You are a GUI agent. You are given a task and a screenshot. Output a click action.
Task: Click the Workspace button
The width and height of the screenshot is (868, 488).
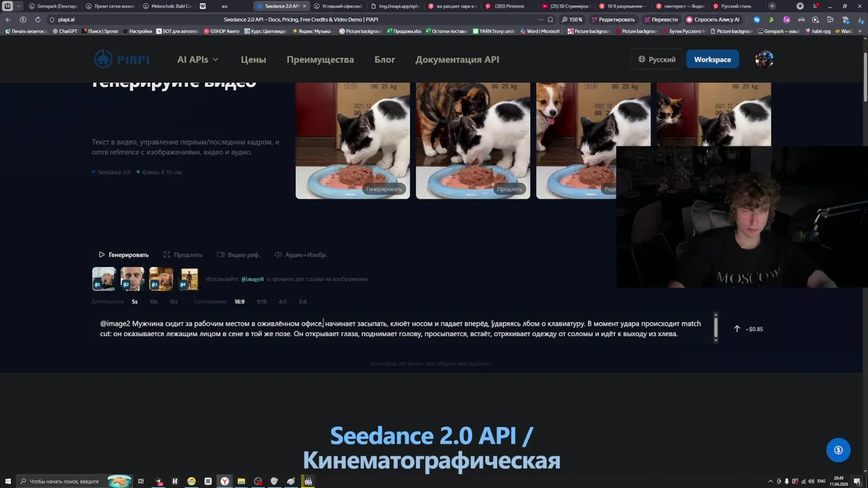(x=713, y=60)
